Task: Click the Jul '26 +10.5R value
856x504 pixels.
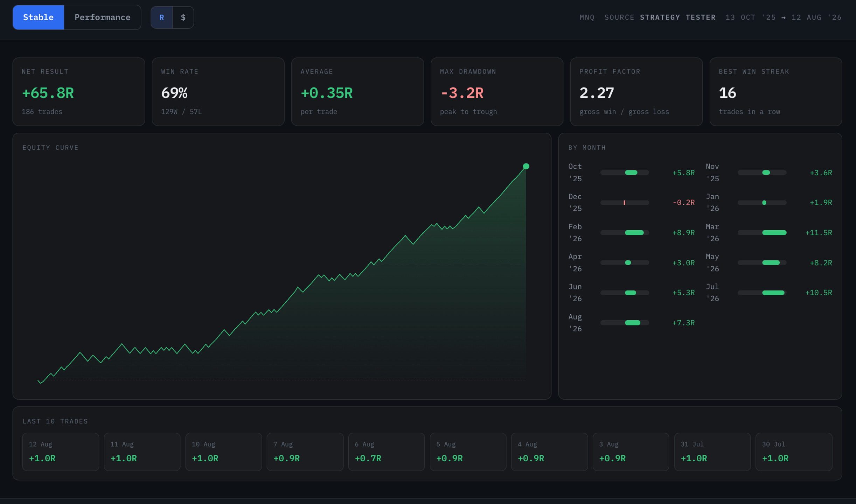Action: [819, 293]
